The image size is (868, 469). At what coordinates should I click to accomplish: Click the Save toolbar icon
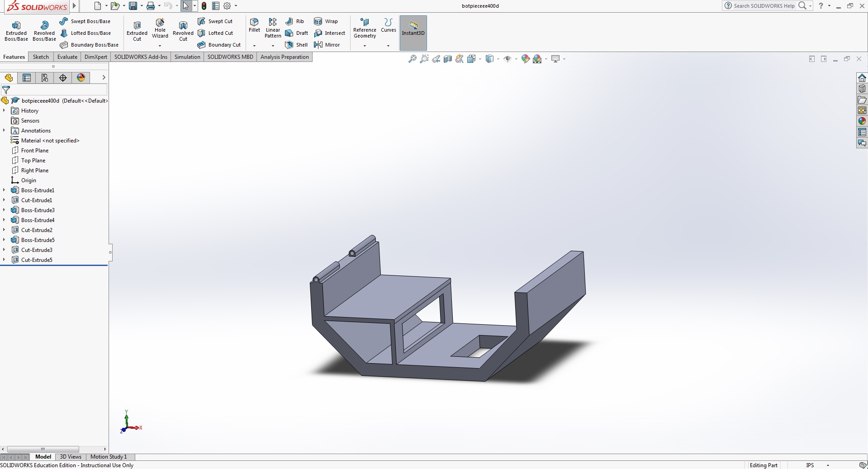pos(133,6)
